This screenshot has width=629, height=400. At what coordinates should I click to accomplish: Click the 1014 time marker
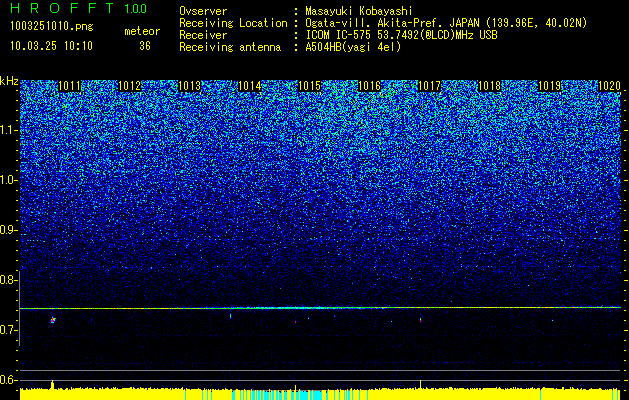[x=250, y=86]
